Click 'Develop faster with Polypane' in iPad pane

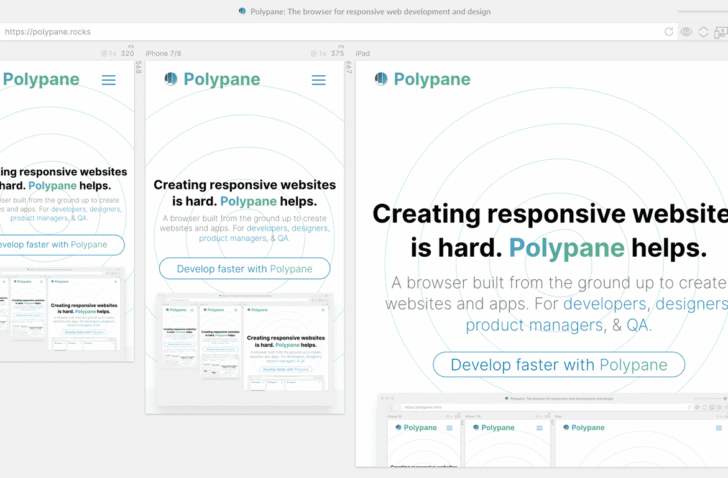pos(559,365)
